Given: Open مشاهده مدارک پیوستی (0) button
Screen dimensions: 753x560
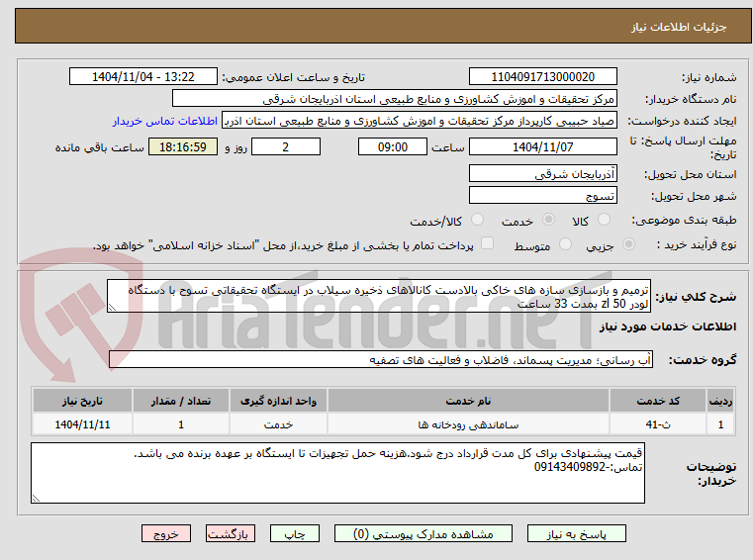Looking at the screenshot, I should click(424, 534).
